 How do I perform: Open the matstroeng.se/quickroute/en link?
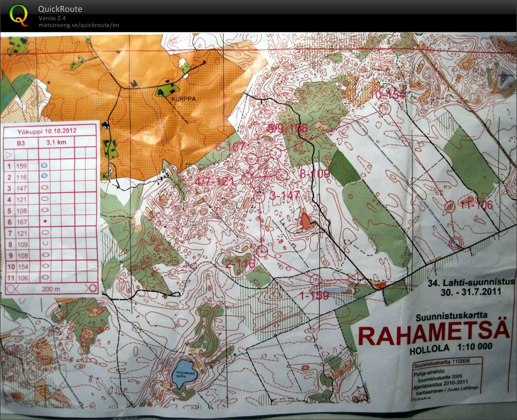(79, 25)
